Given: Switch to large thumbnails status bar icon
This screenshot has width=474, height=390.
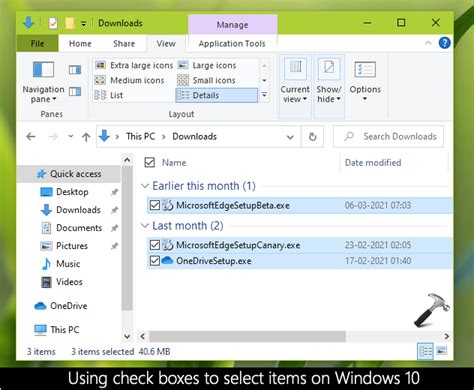Looking at the screenshot, I should click(x=442, y=351).
